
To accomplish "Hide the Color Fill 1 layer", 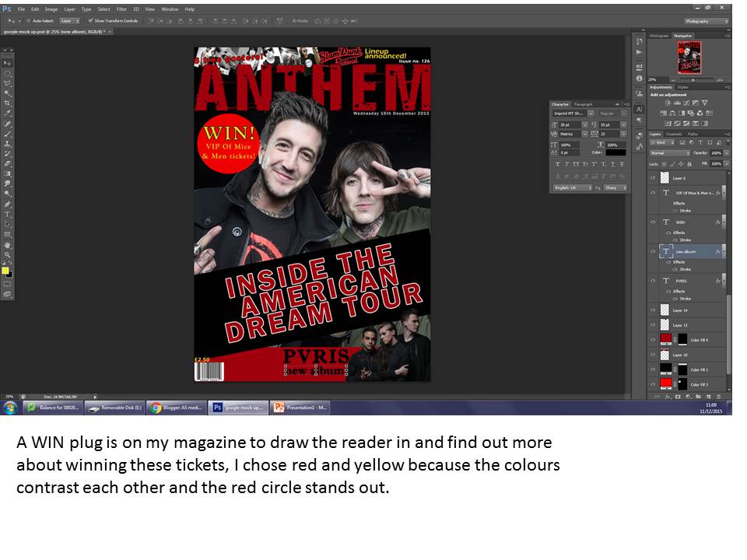I will tap(653, 369).
